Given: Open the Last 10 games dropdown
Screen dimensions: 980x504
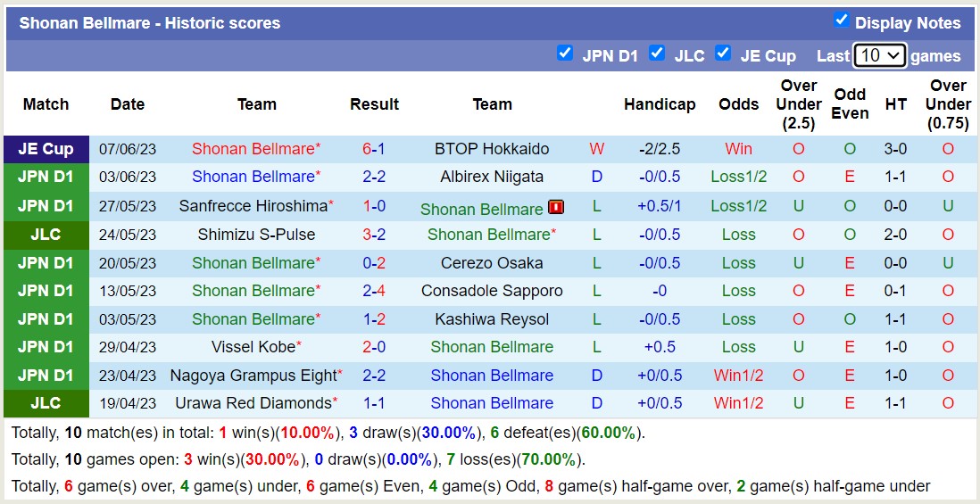Looking at the screenshot, I should pyautogui.click(x=879, y=55).
